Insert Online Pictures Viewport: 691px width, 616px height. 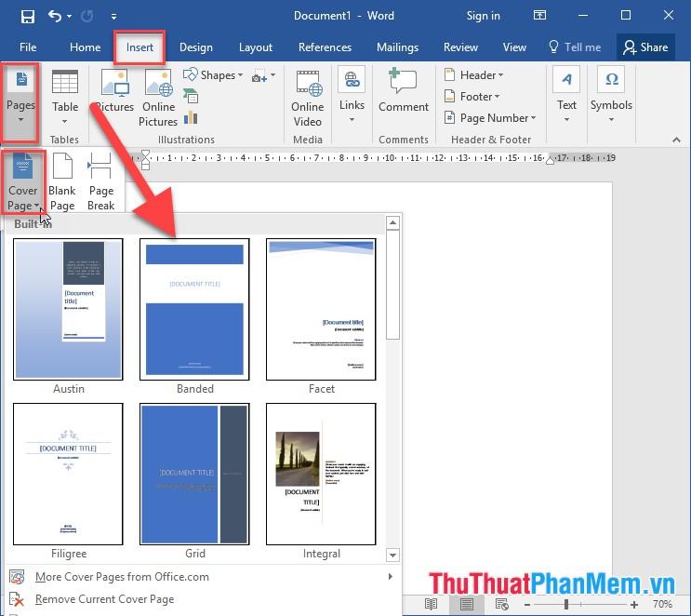click(158, 97)
